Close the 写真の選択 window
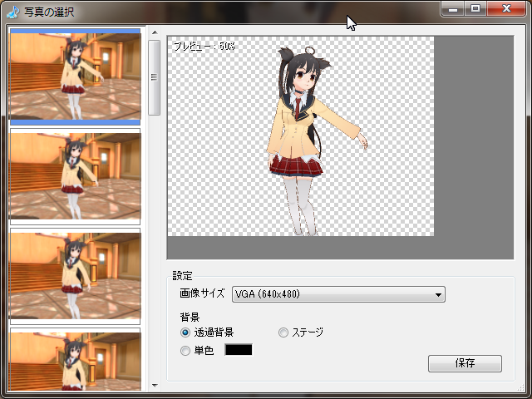Screen dimensions: 532x399 pyautogui.click(x=506, y=8)
